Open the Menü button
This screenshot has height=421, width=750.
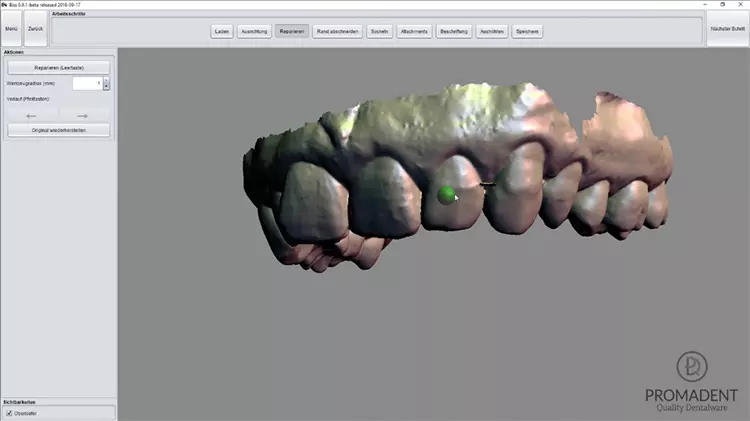(11, 29)
